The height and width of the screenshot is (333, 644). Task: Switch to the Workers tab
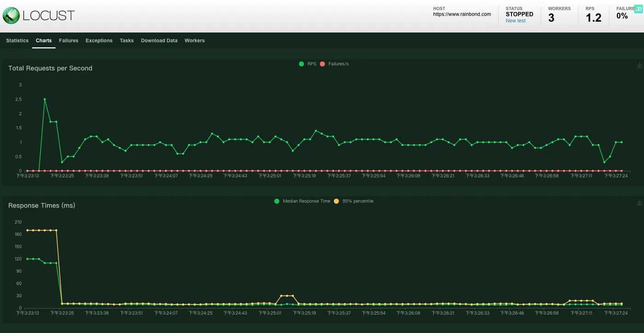click(x=195, y=40)
